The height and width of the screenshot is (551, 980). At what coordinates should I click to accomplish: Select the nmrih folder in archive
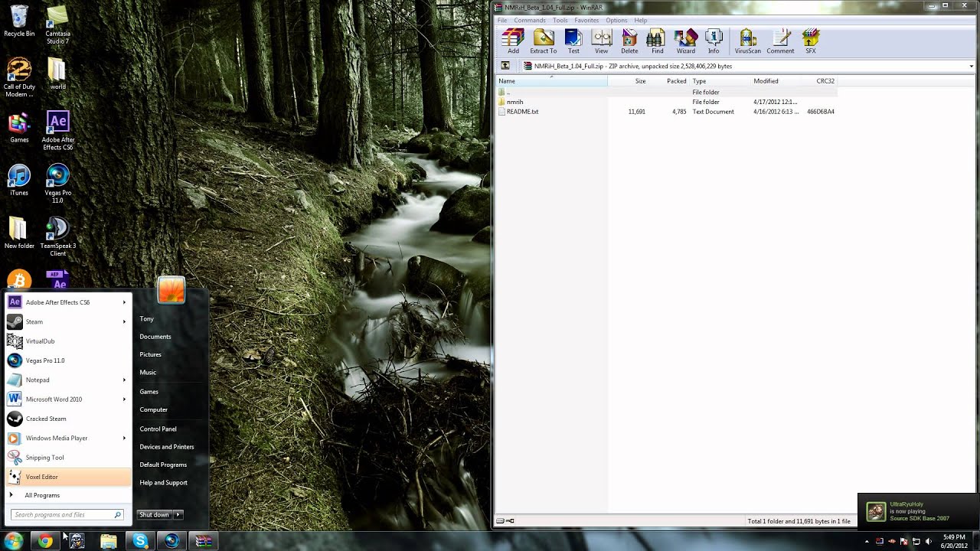pos(511,102)
